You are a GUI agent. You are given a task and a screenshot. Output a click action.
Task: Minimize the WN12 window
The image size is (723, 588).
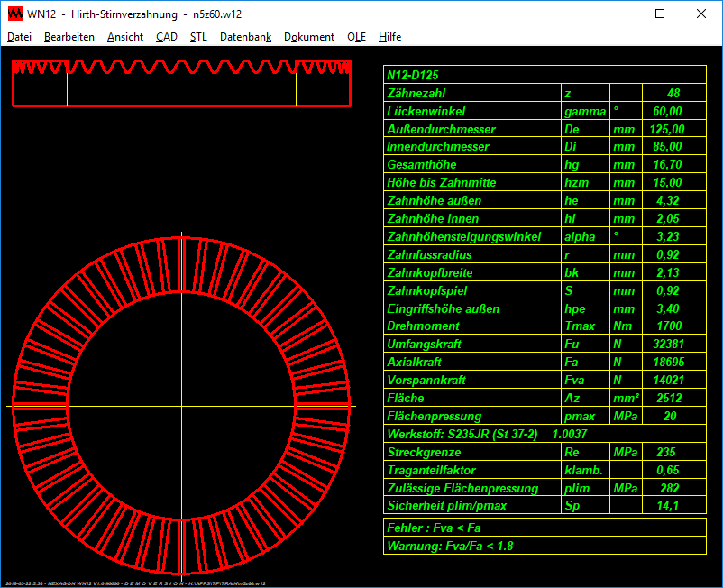pos(618,14)
